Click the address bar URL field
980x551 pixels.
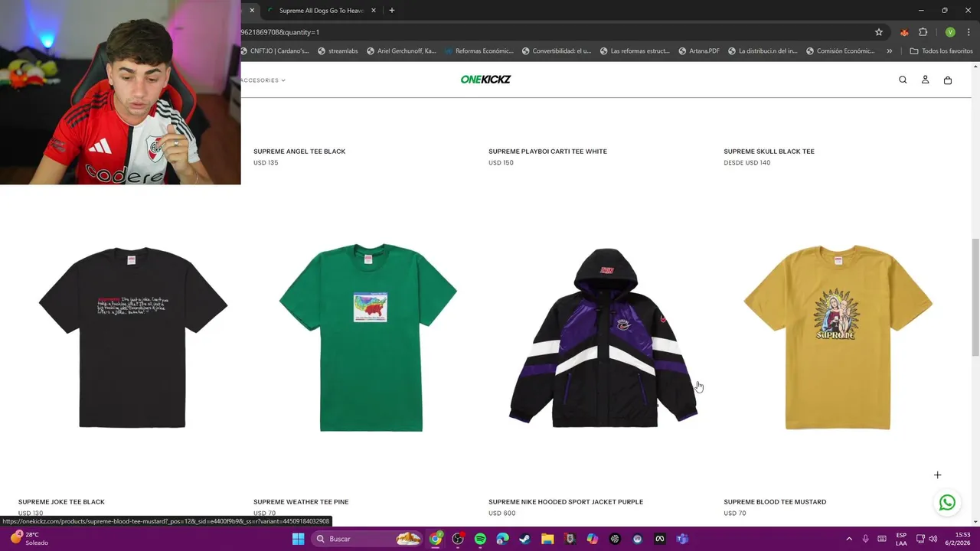pyautogui.click(x=555, y=32)
